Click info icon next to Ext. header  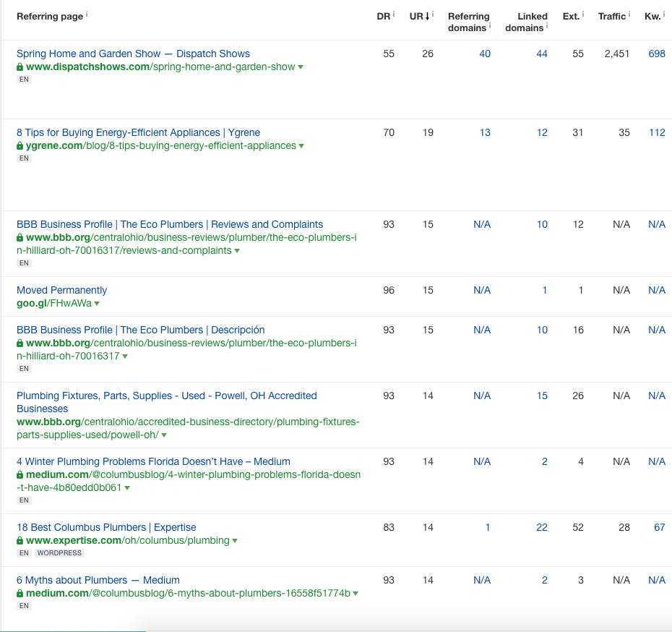(x=583, y=14)
